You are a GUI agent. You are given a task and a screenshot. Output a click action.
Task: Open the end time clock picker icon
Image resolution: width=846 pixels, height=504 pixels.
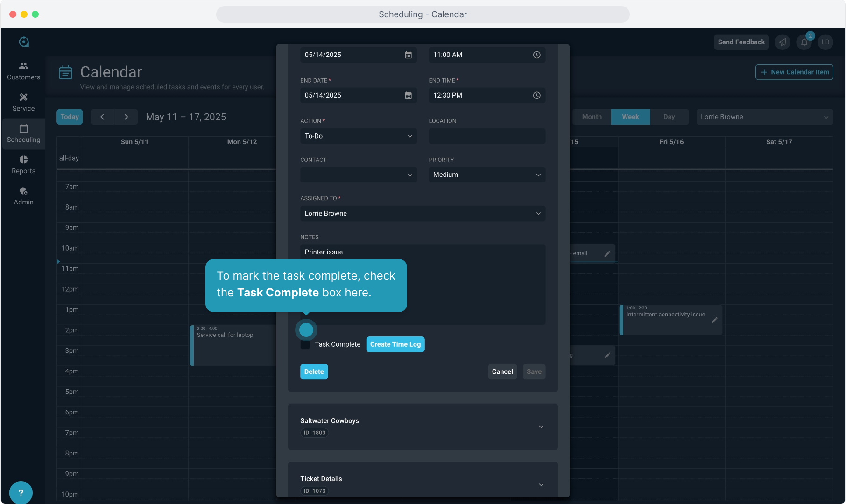[x=537, y=95]
